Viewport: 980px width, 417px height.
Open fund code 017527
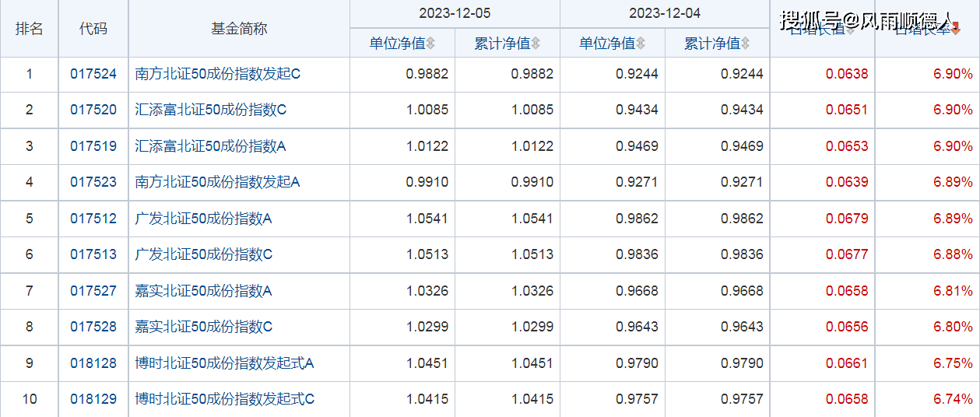[x=93, y=291]
